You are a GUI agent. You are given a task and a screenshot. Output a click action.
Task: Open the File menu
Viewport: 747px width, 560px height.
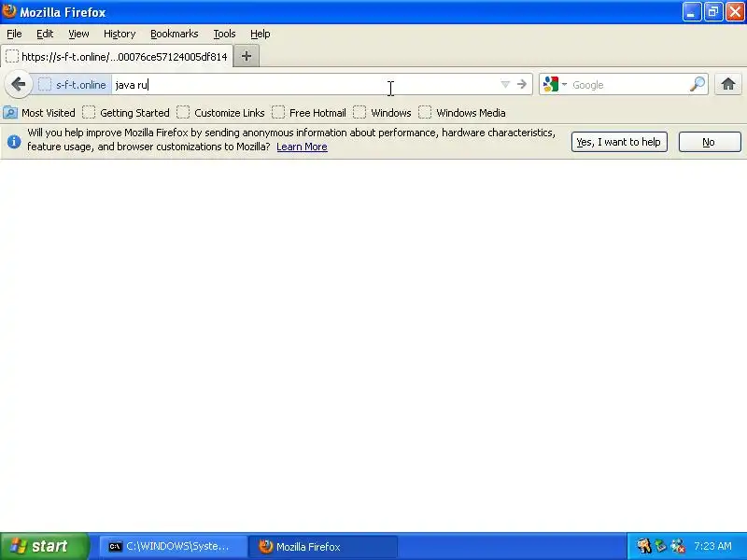coord(14,34)
